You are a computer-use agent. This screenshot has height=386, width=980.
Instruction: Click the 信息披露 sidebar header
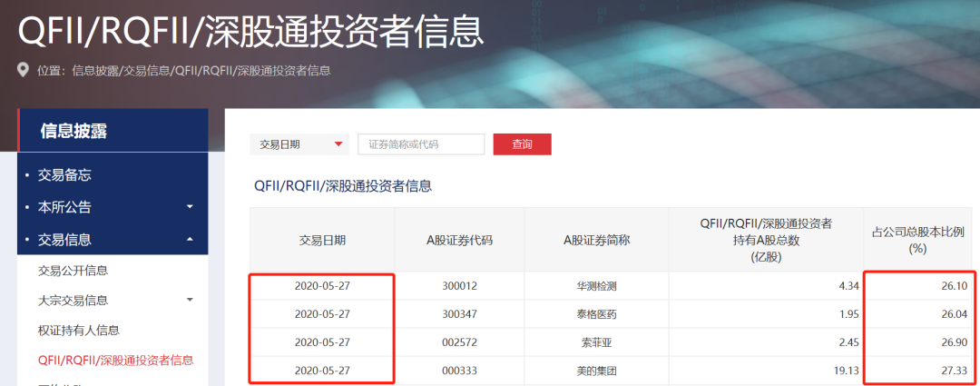[73, 131]
